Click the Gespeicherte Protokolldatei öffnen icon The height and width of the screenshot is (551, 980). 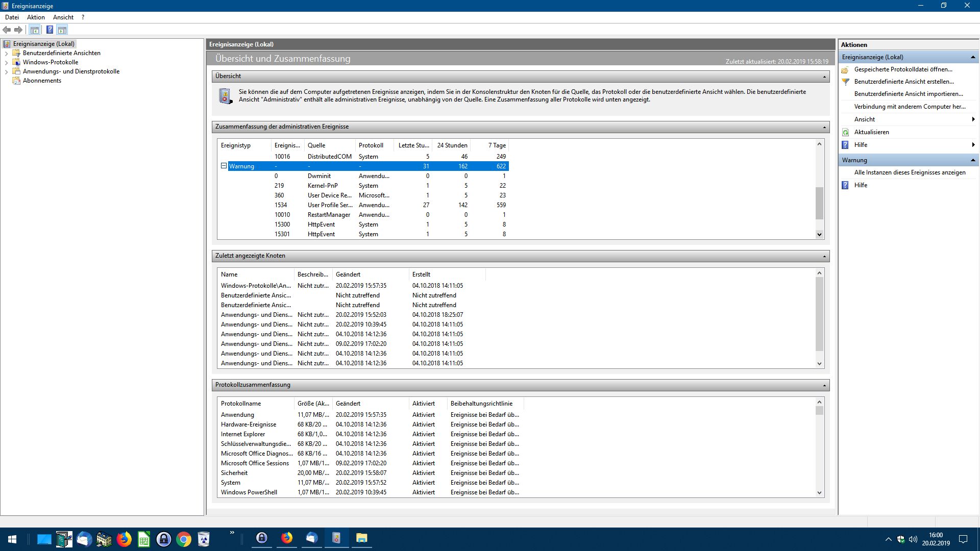point(845,69)
